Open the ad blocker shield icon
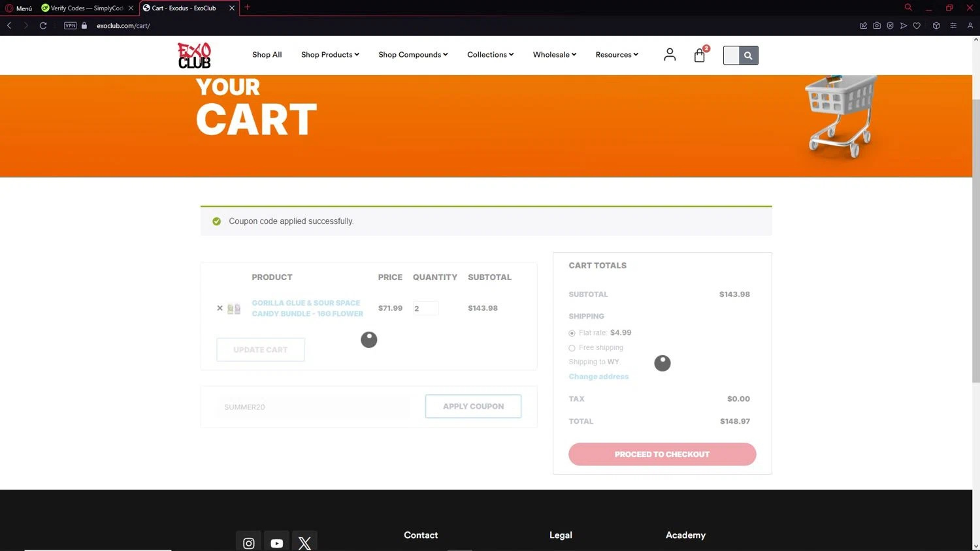The image size is (980, 551). [890, 25]
